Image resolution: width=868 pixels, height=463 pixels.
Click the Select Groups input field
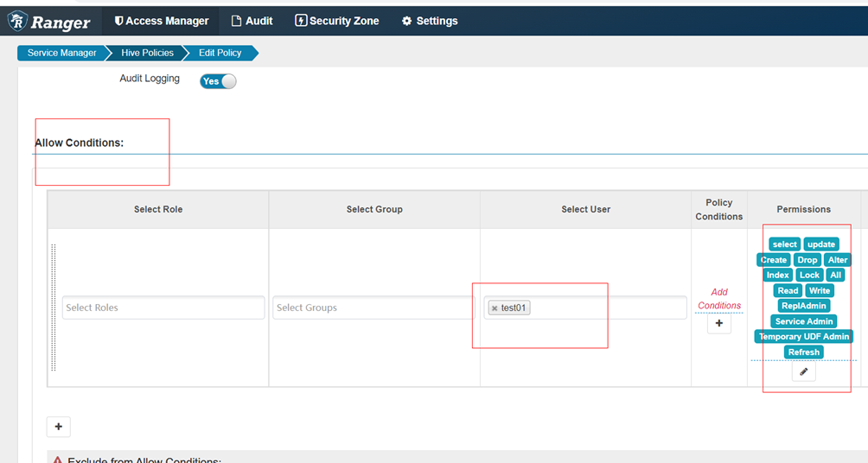[x=373, y=308]
